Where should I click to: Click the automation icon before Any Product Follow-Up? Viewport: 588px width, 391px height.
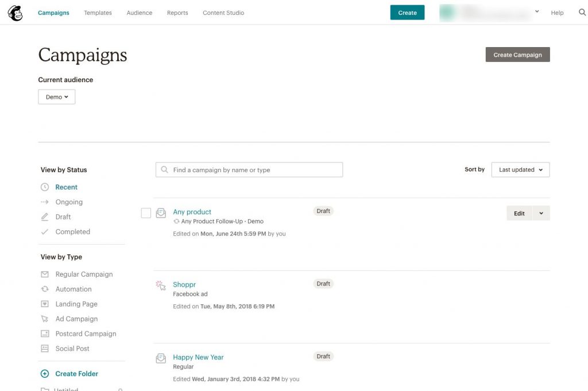[176, 222]
